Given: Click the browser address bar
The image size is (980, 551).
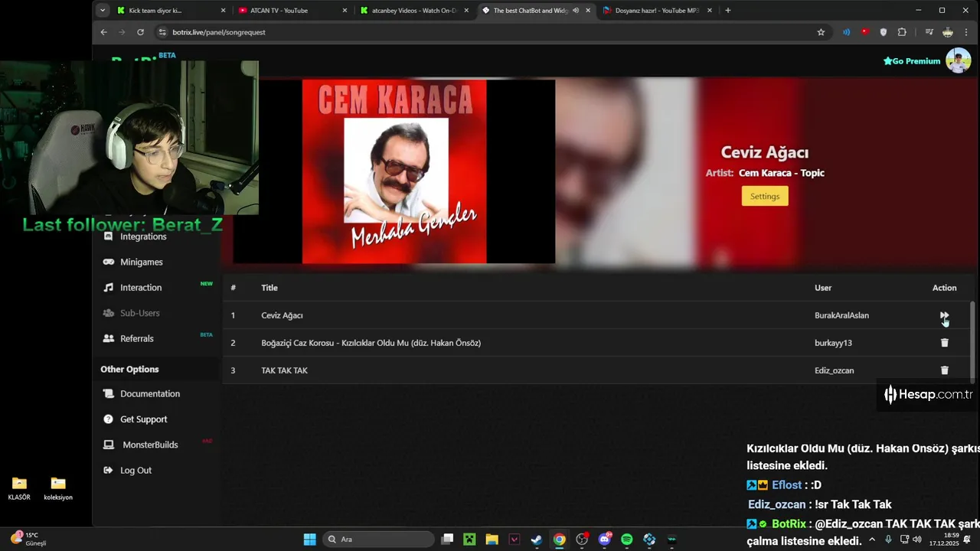Looking at the screenshot, I should point(490,32).
